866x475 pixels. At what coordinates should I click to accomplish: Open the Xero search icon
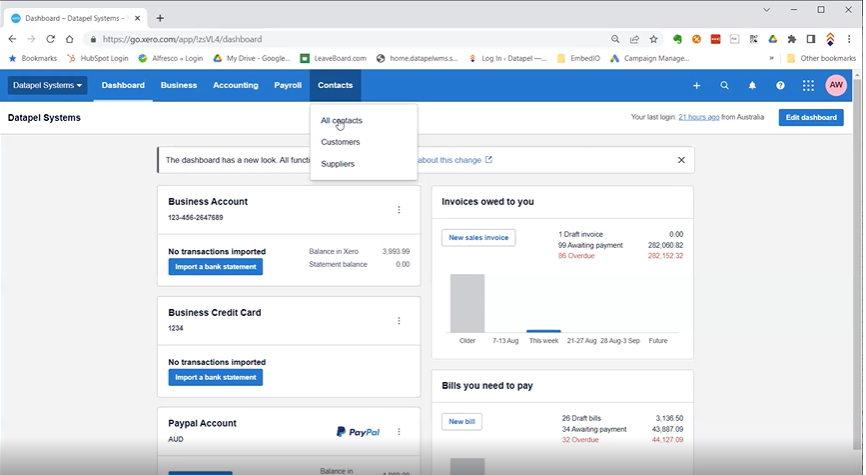pyautogui.click(x=724, y=86)
